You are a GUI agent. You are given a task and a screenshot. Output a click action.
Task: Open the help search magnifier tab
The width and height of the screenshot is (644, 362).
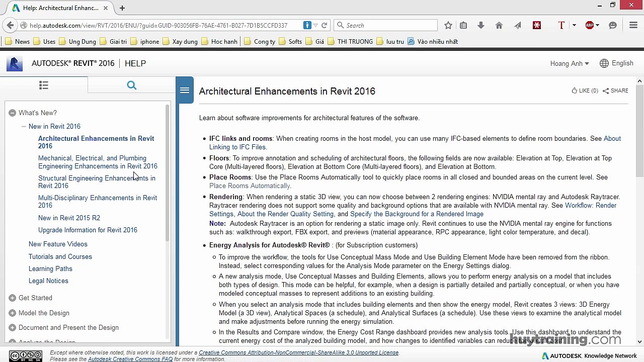click(132, 85)
